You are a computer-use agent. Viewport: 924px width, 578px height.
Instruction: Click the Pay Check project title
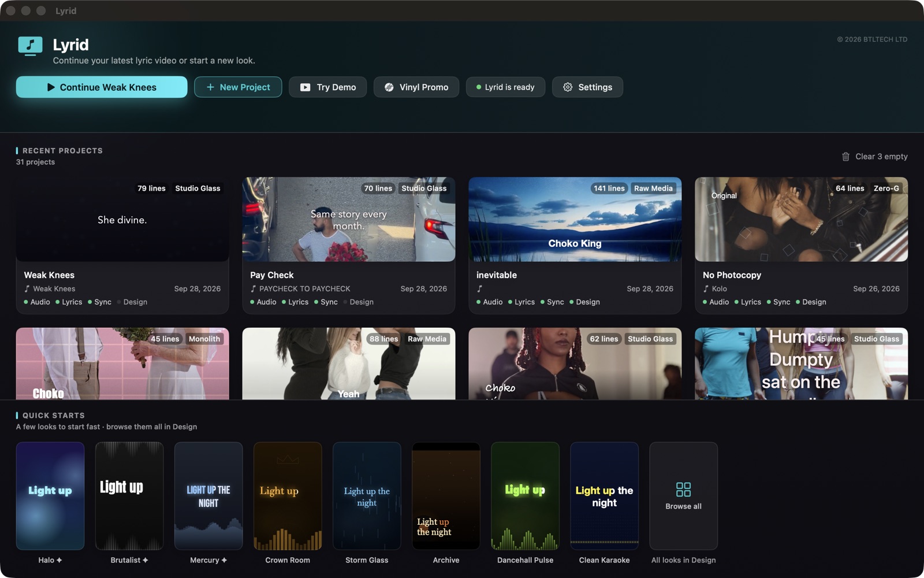click(271, 275)
